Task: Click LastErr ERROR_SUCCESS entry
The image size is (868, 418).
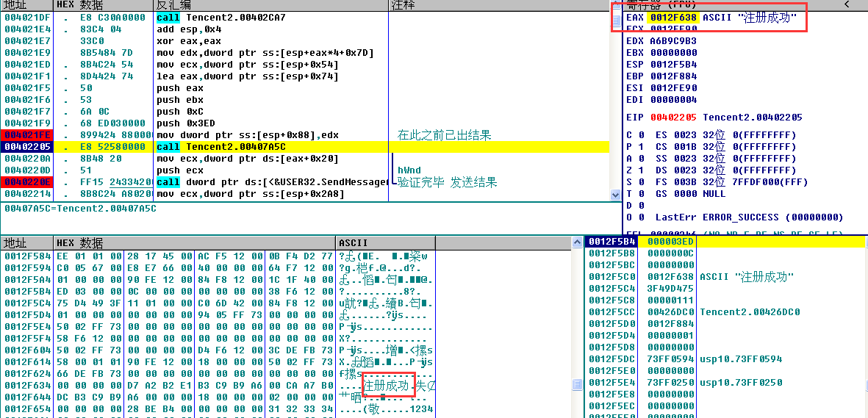Action: click(749, 217)
